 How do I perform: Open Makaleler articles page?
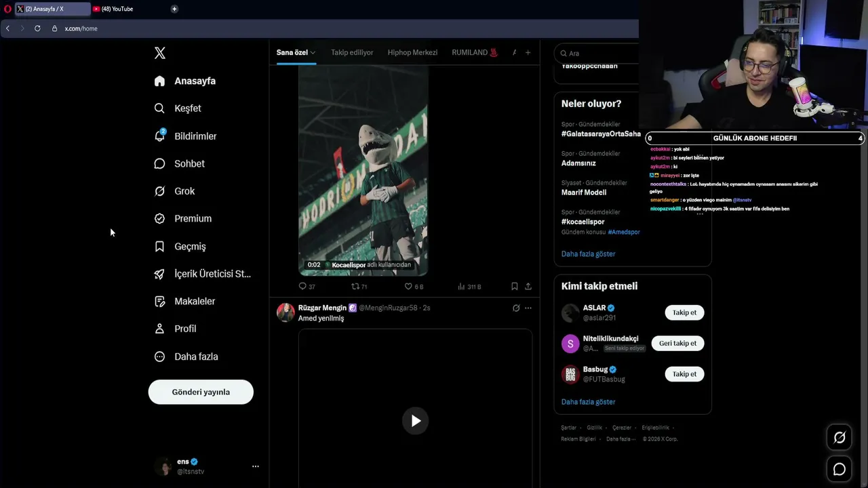185,301
